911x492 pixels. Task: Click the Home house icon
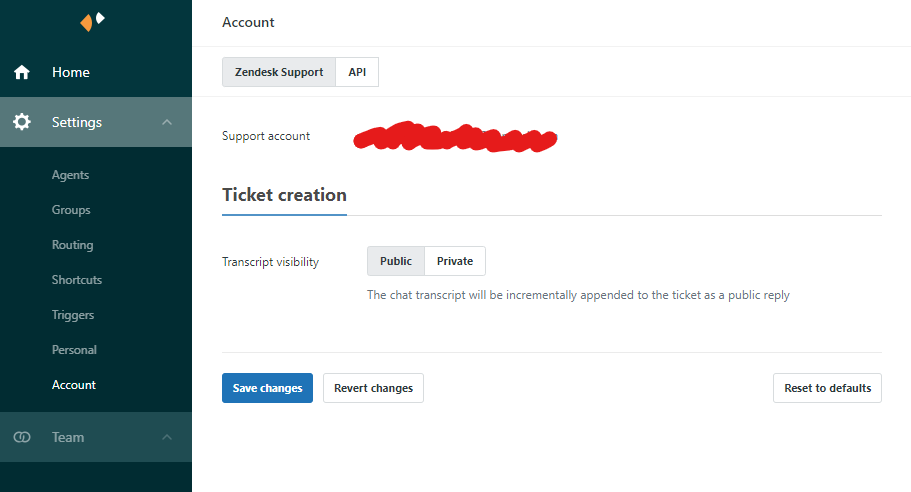pyautogui.click(x=22, y=73)
